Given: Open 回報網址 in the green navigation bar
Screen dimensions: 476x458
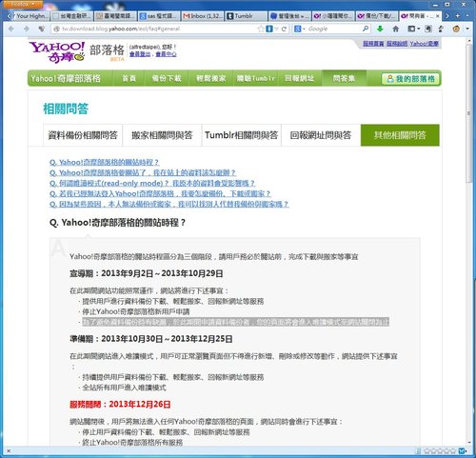Looking at the screenshot, I should click(299, 78).
